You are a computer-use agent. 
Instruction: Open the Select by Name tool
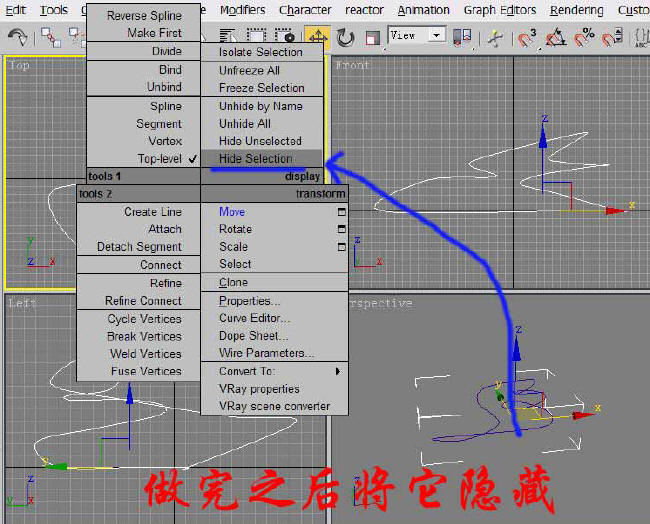pyautogui.click(x=228, y=37)
